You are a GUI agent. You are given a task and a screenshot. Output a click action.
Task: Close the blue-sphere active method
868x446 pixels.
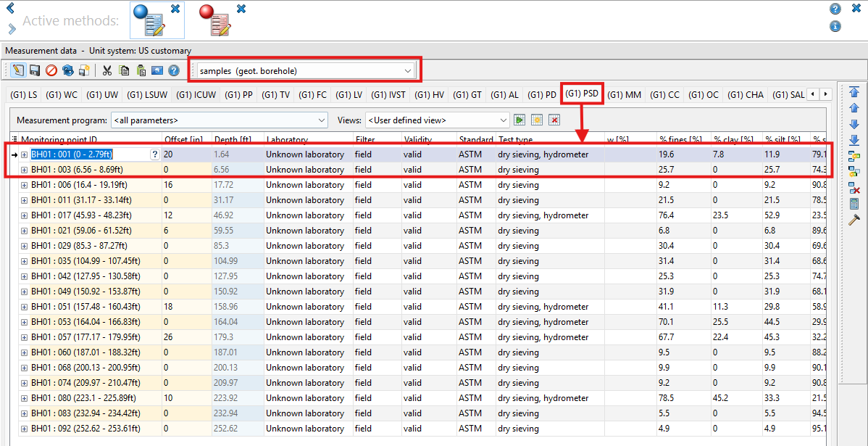[x=175, y=9]
